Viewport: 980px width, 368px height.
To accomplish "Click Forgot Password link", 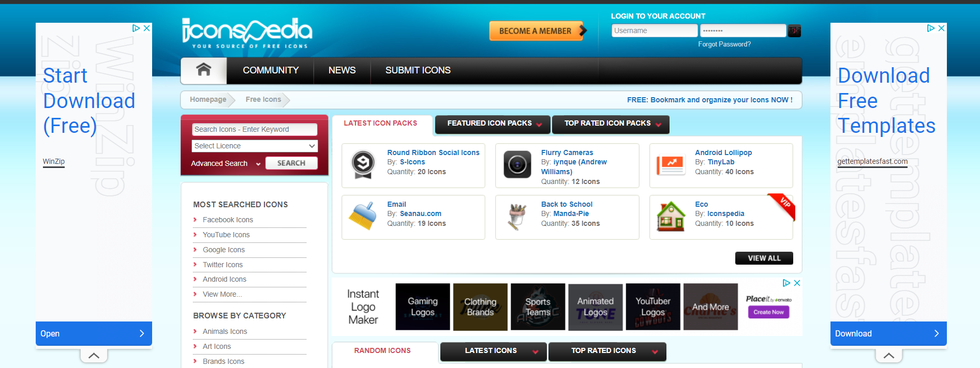I will (x=724, y=44).
